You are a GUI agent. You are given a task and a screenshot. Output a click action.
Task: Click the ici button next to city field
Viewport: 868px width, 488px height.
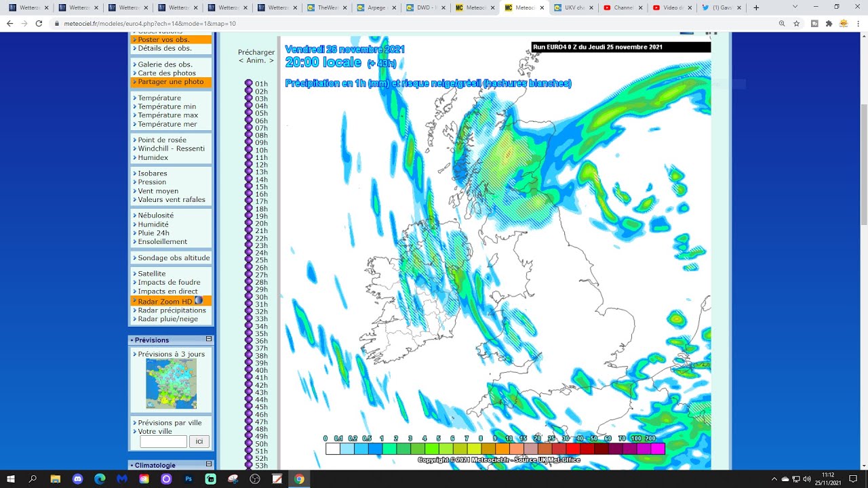pos(199,442)
